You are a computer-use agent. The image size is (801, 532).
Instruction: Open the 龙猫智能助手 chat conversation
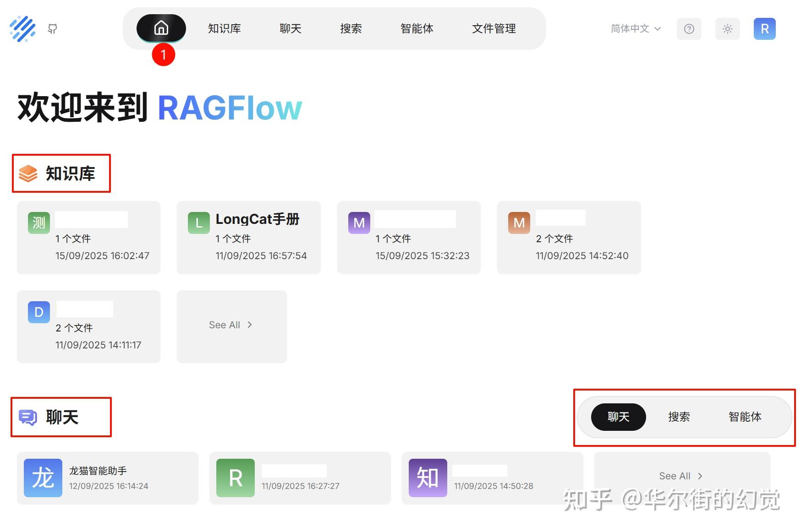tap(107, 478)
